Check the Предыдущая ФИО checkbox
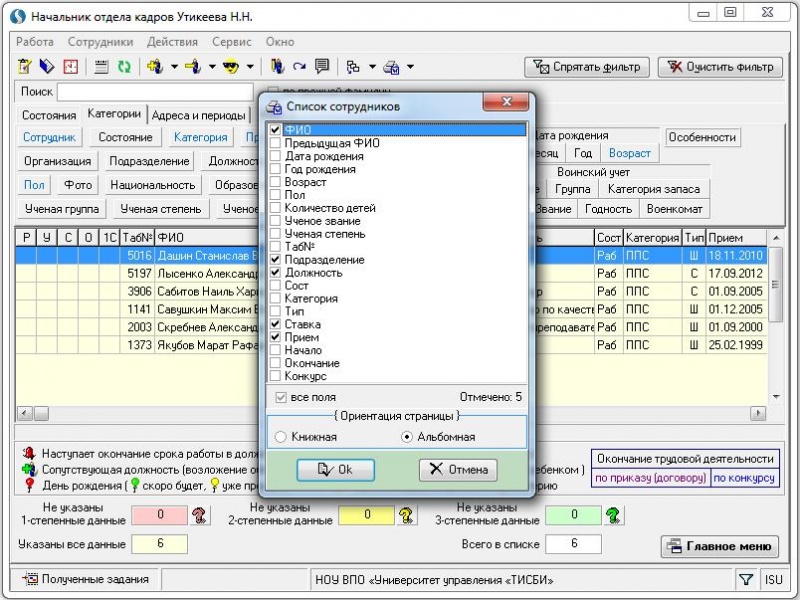This screenshot has width=800, height=600. 275,143
